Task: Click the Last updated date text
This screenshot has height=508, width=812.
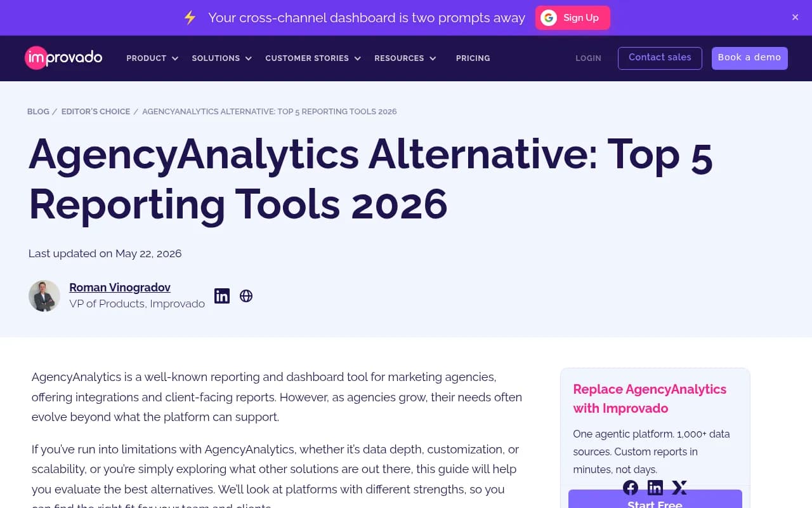Action: pos(105,253)
